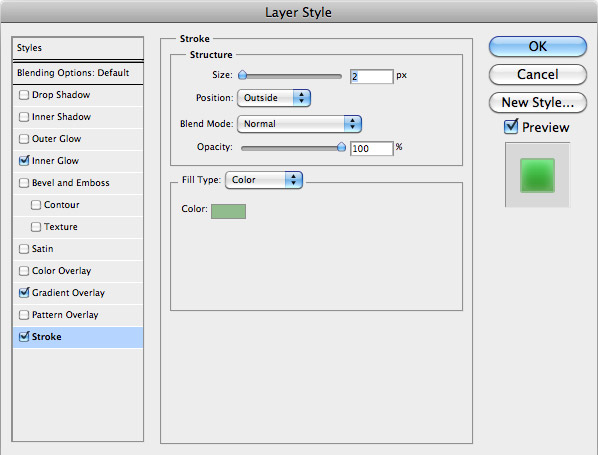Turn on Bevel and Emboss checkbox

click(x=24, y=183)
